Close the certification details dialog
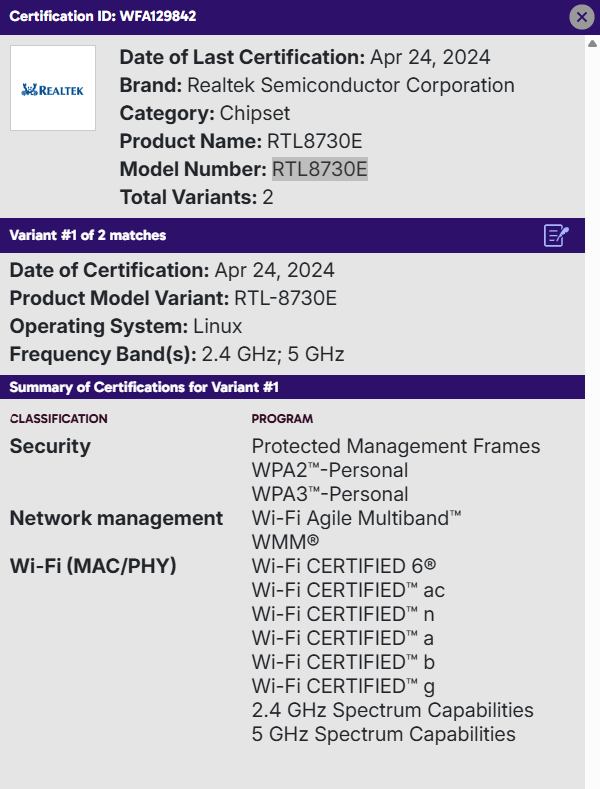The height and width of the screenshot is (789, 600). [582, 17]
